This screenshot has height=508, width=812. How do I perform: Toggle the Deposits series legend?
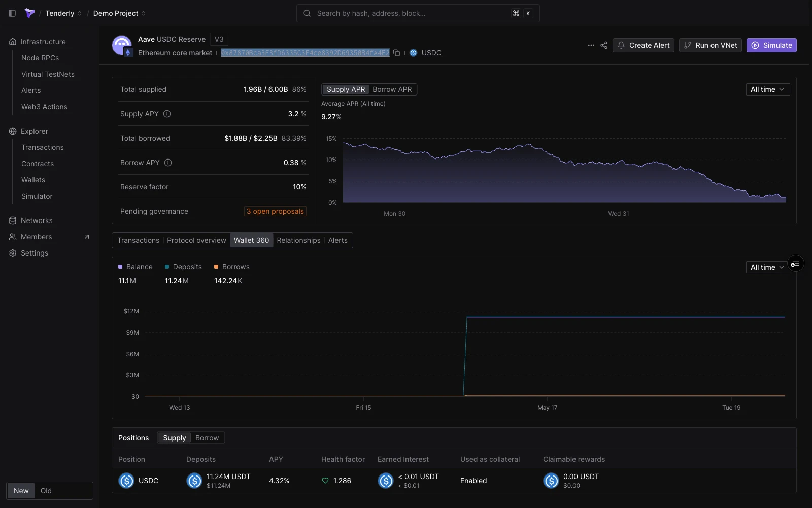click(183, 267)
